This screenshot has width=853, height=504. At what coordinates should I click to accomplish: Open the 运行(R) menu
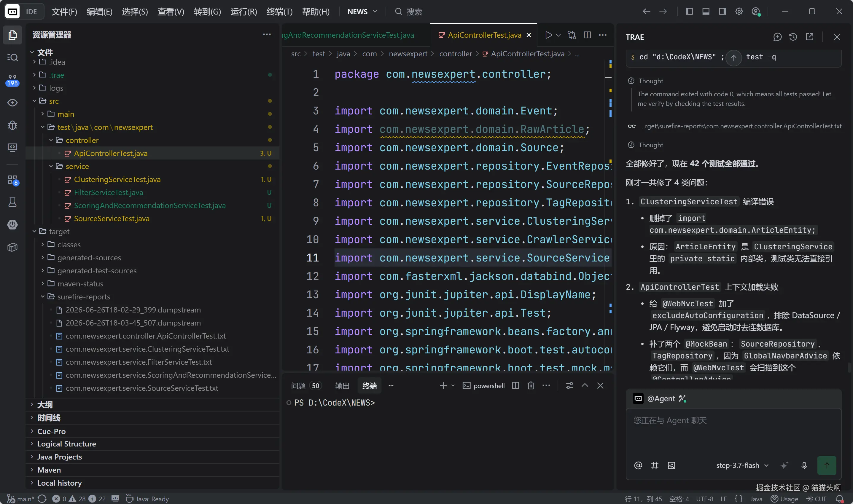[244, 12]
